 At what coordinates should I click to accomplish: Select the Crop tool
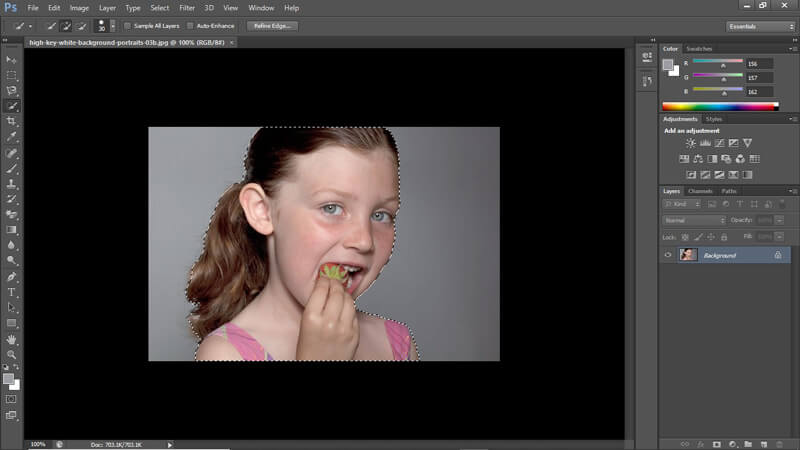pyautogui.click(x=11, y=121)
